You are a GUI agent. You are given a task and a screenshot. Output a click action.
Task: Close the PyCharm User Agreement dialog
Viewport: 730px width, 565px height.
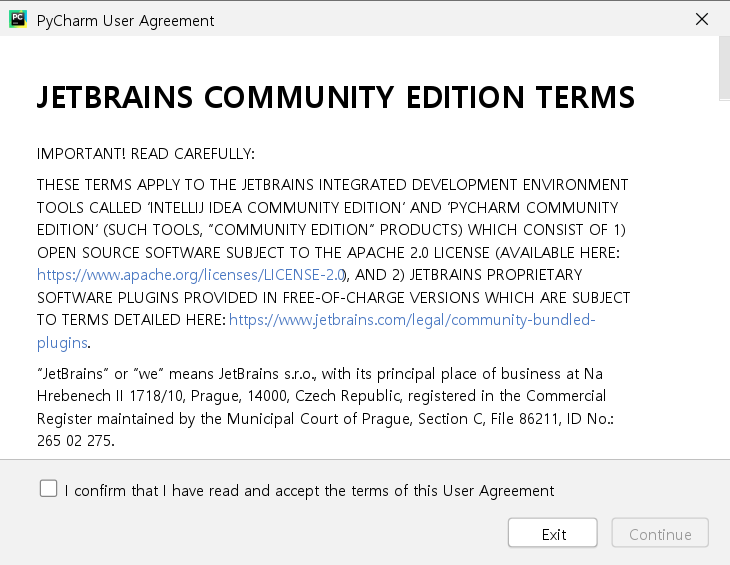[x=702, y=20]
